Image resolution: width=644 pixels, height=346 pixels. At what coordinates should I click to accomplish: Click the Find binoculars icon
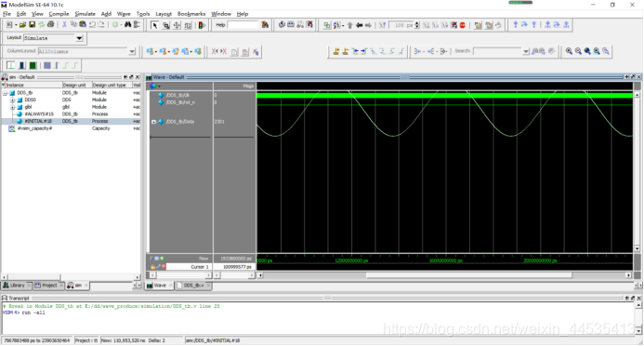[127, 25]
